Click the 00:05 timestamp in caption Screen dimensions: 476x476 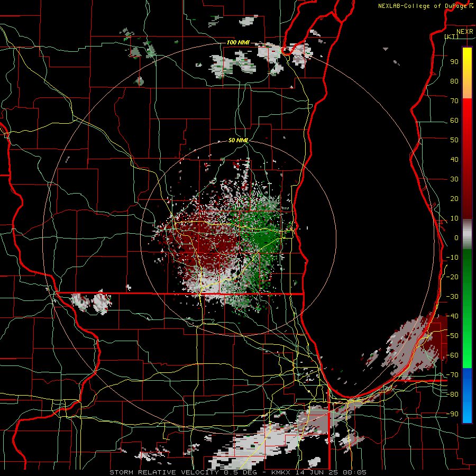click(x=354, y=472)
